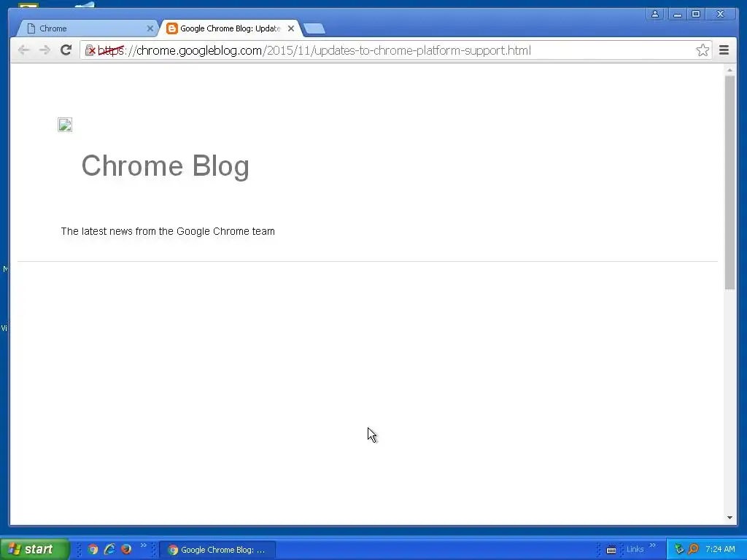Open the orange magnifier tray icon

[693, 549]
